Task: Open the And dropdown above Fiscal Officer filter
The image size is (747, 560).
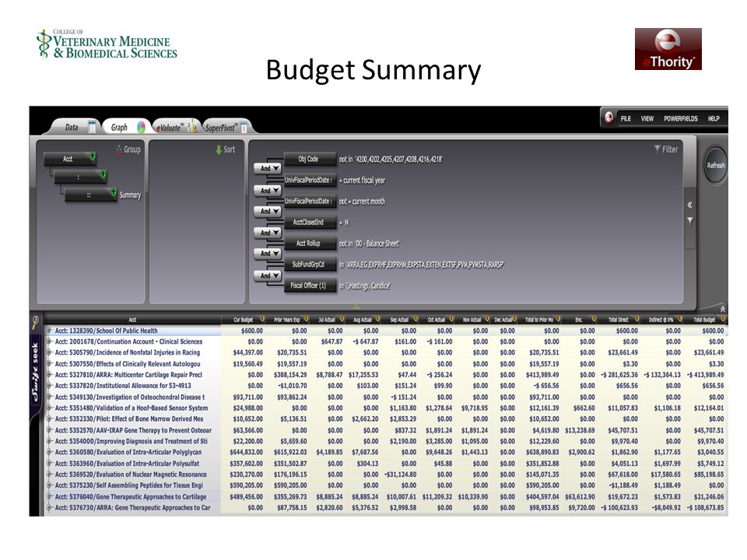Action: (x=268, y=275)
